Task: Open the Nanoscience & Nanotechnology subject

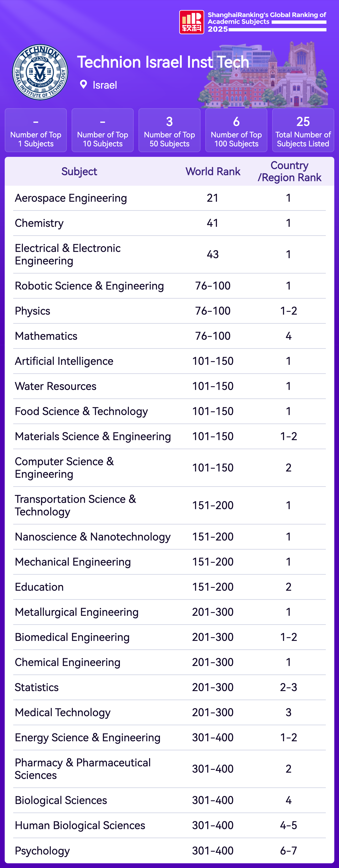Action: tap(93, 537)
